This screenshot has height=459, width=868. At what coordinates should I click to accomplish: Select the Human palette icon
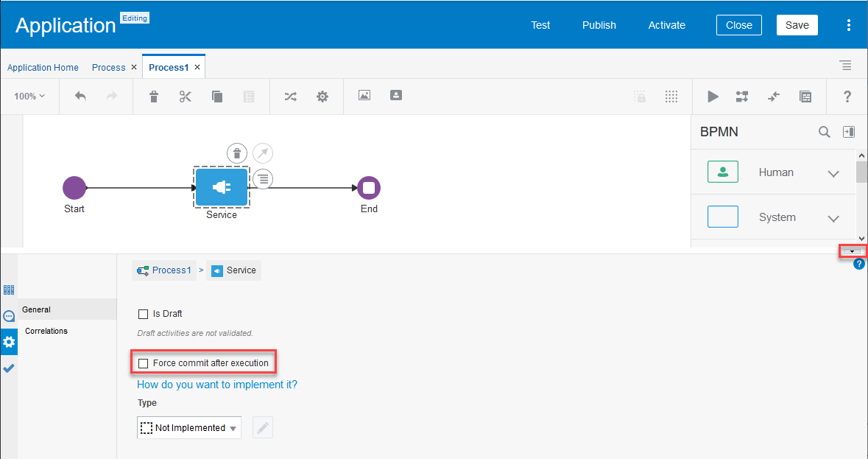pyautogui.click(x=723, y=172)
